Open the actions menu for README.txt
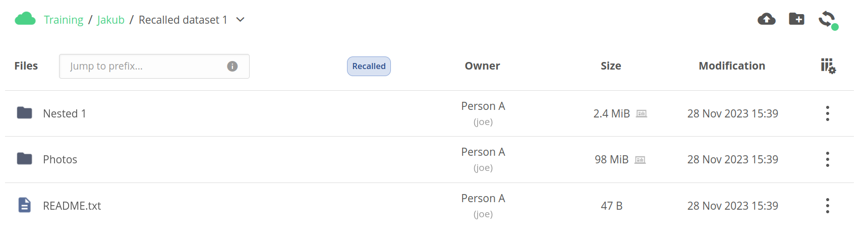Screen dimensions: 868x246 (828, 206)
